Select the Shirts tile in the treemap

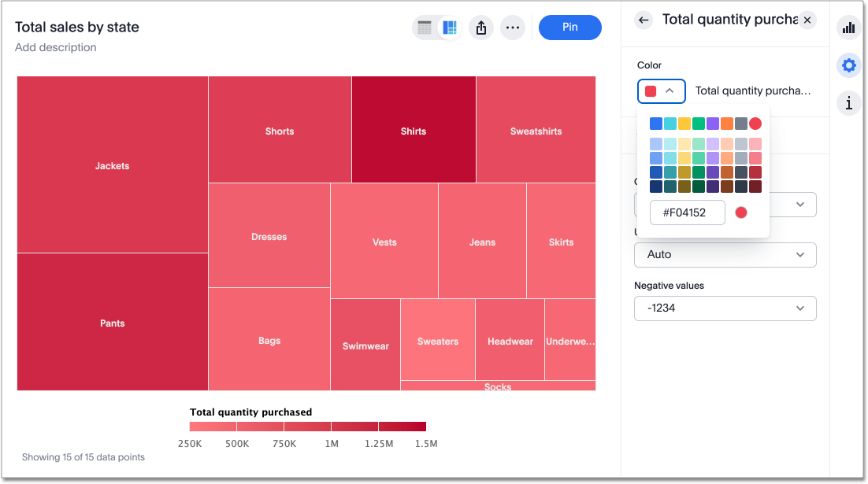point(413,130)
